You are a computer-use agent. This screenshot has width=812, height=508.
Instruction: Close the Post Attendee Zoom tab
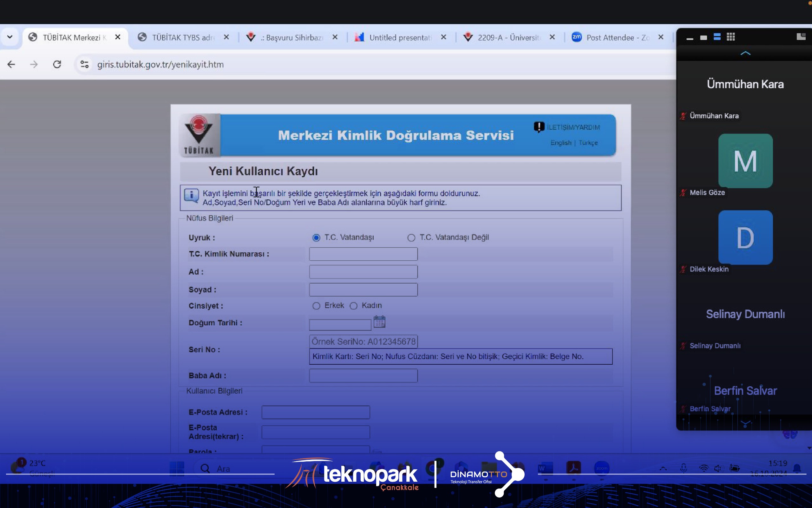[x=661, y=37]
